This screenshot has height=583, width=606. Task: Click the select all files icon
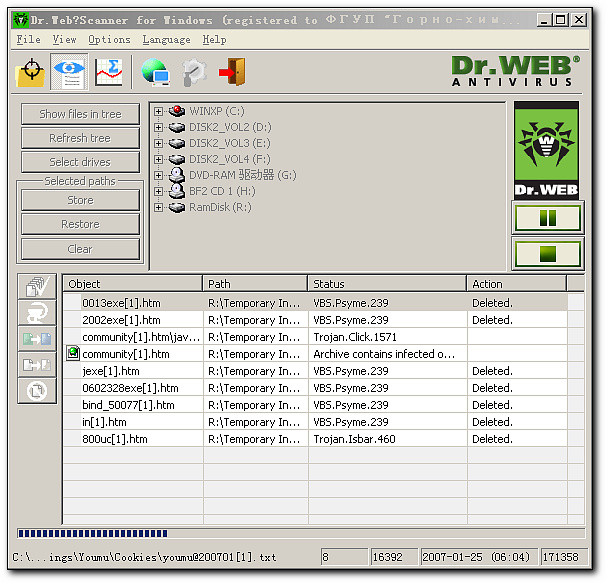[37, 286]
